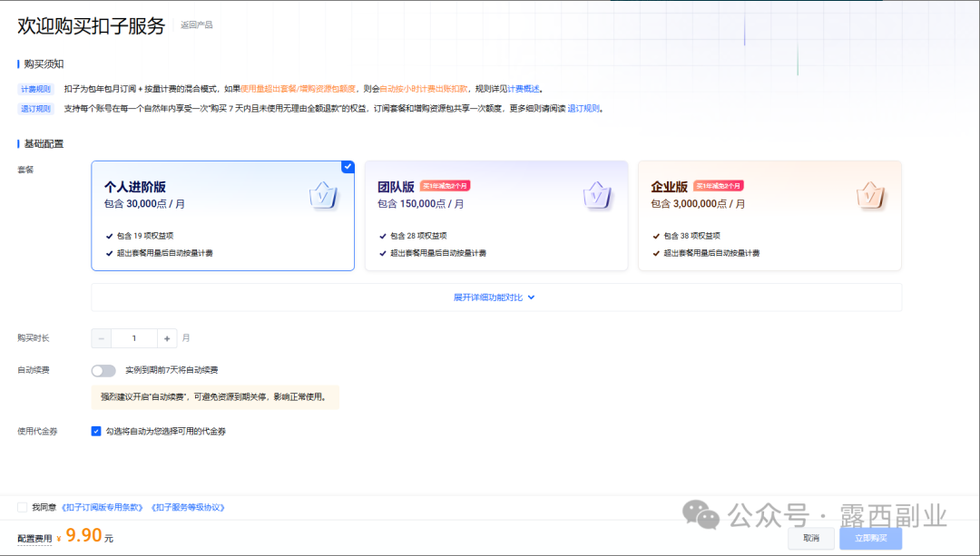Click the minus icon for purchase duration
Screen dimensions: 980x556
pos(102,338)
